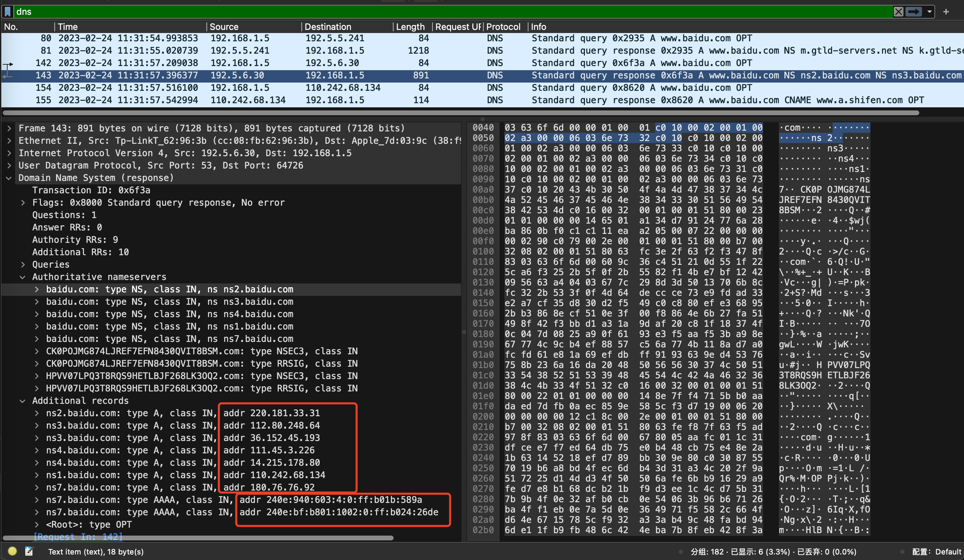Select ns1.baidu.com A record 110.242.68.134
964x560 pixels.
pyautogui.click(x=231, y=475)
